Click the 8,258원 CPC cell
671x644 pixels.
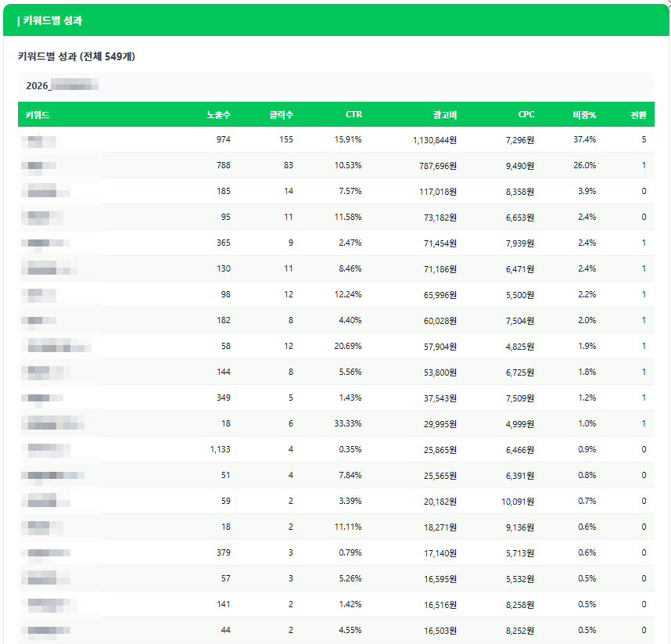click(519, 605)
